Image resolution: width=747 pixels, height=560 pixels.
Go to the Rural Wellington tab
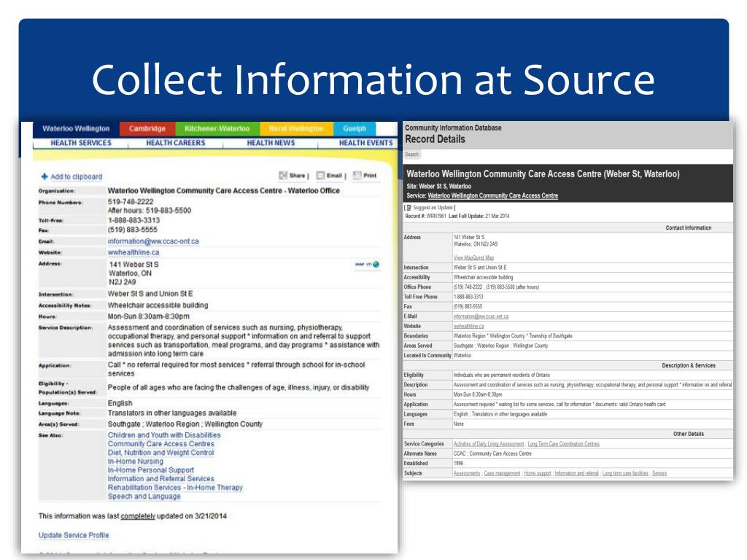296,128
